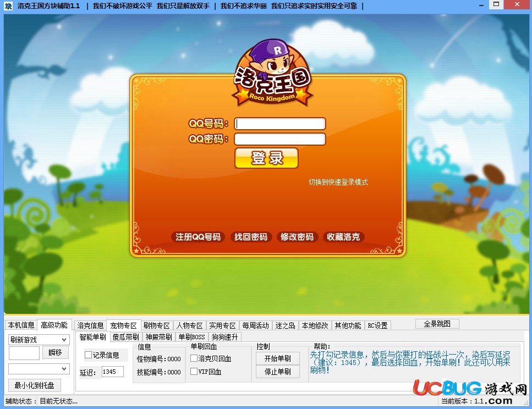Toggle 洛克贝回血 checkbox
Screen dimensions: 532x409
194,358
